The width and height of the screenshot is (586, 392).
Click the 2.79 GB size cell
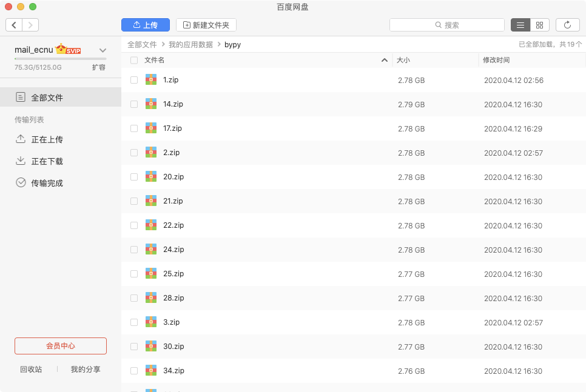tap(411, 105)
